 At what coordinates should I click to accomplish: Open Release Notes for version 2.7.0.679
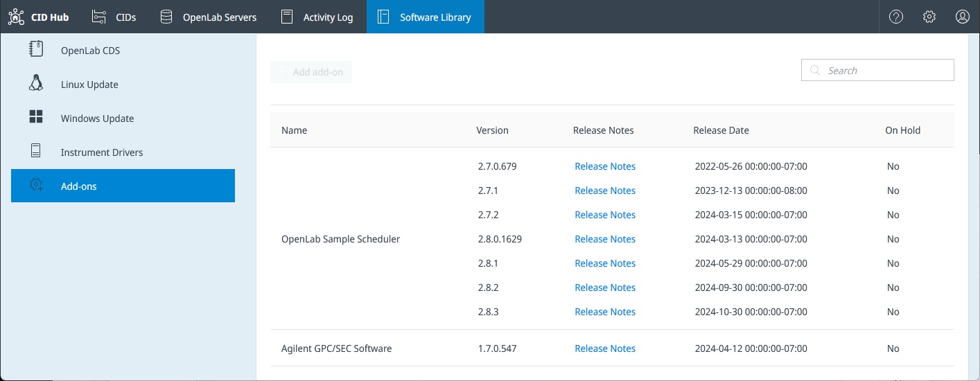click(605, 166)
